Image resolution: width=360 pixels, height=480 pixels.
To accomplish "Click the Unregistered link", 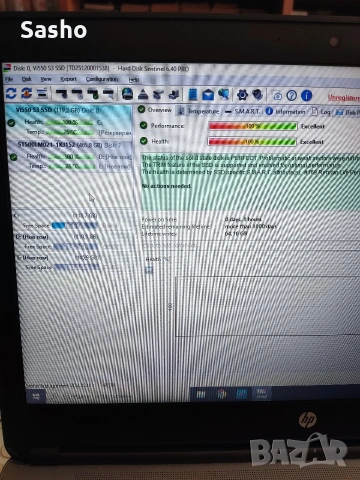I will click(x=343, y=97).
